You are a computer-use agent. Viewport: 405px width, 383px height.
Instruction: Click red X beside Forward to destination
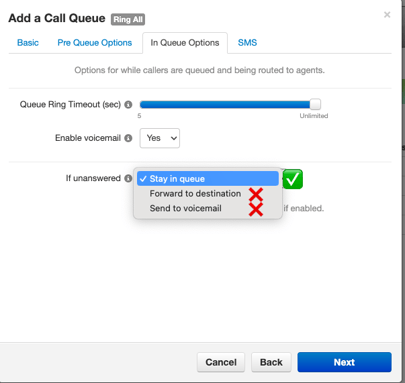point(256,194)
